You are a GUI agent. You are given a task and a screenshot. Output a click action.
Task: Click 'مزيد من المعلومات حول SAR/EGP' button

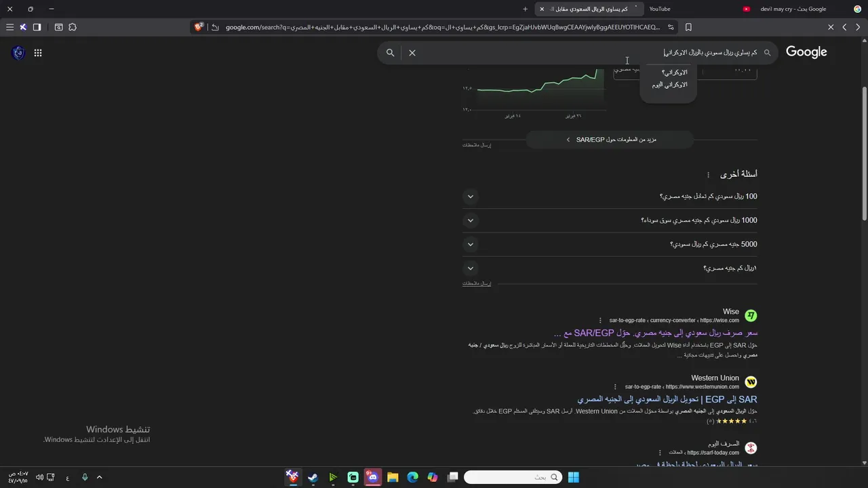click(x=610, y=140)
